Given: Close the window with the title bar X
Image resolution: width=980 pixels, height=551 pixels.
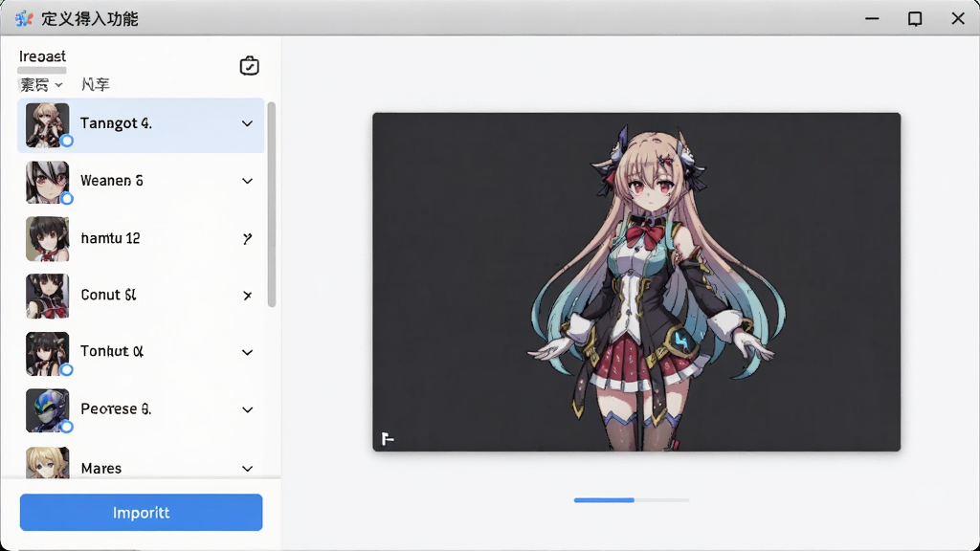Looking at the screenshot, I should (958, 19).
